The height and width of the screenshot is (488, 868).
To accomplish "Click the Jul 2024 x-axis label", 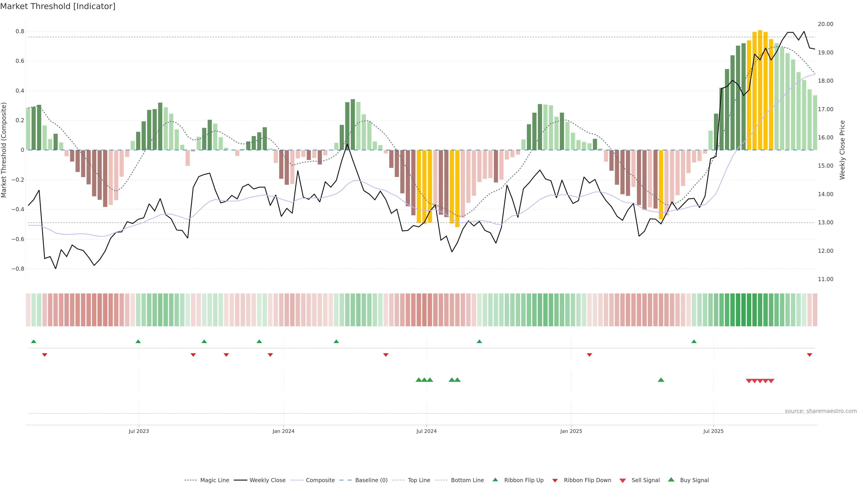I will coord(426,431).
